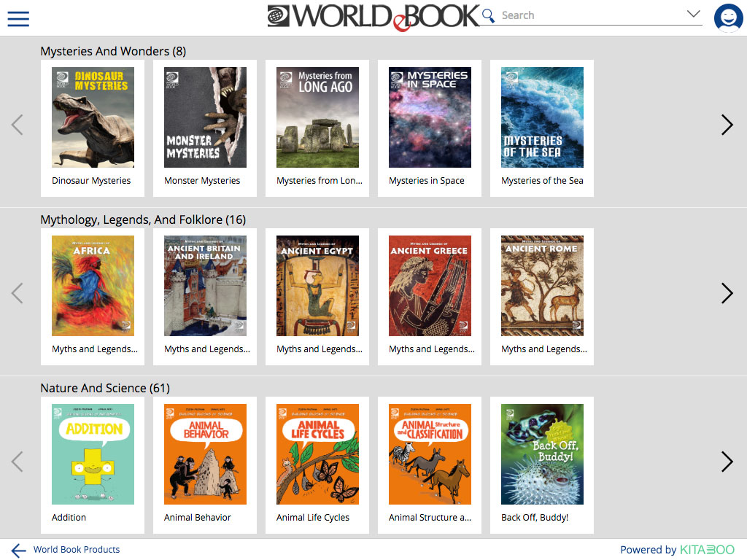The width and height of the screenshot is (747, 560).
Task: Select the 'Mysteries And Wonders (8)' heading
Action: (113, 51)
